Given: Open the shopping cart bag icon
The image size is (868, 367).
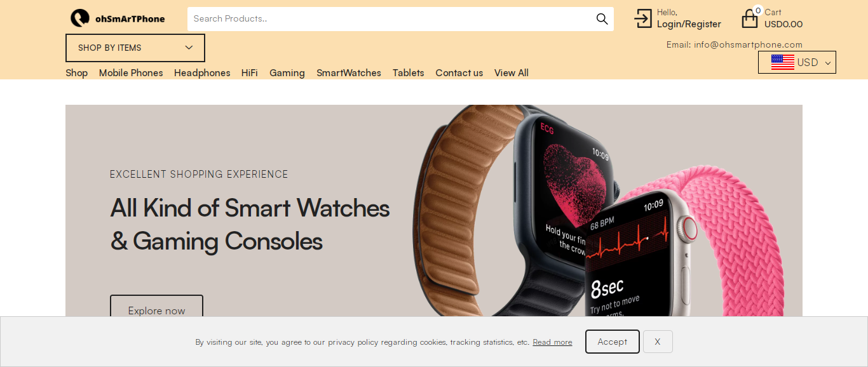Looking at the screenshot, I should [750, 19].
